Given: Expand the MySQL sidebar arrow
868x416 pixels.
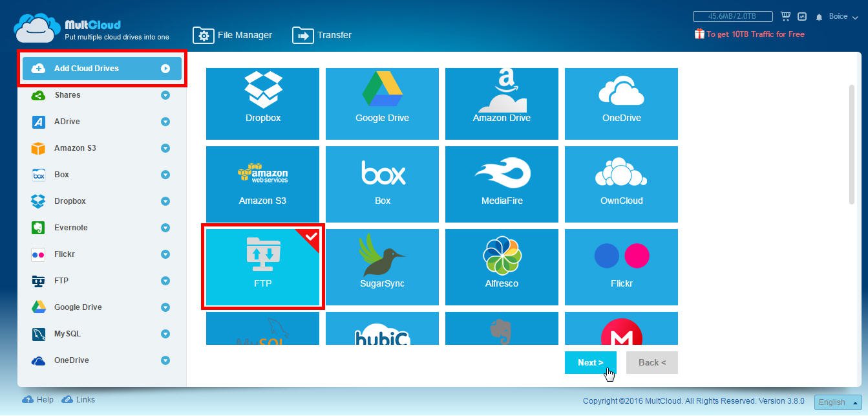Looking at the screenshot, I should [x=165, y=334].
